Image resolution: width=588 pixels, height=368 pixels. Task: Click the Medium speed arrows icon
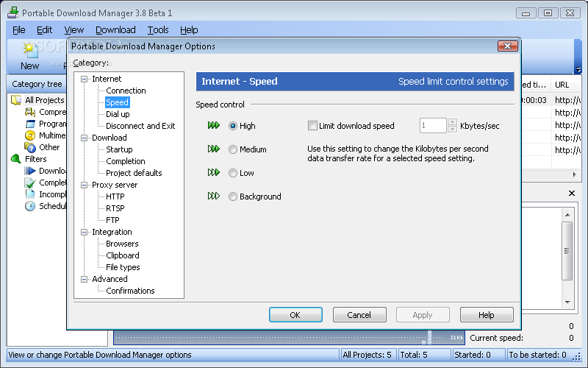click(214, 149)
